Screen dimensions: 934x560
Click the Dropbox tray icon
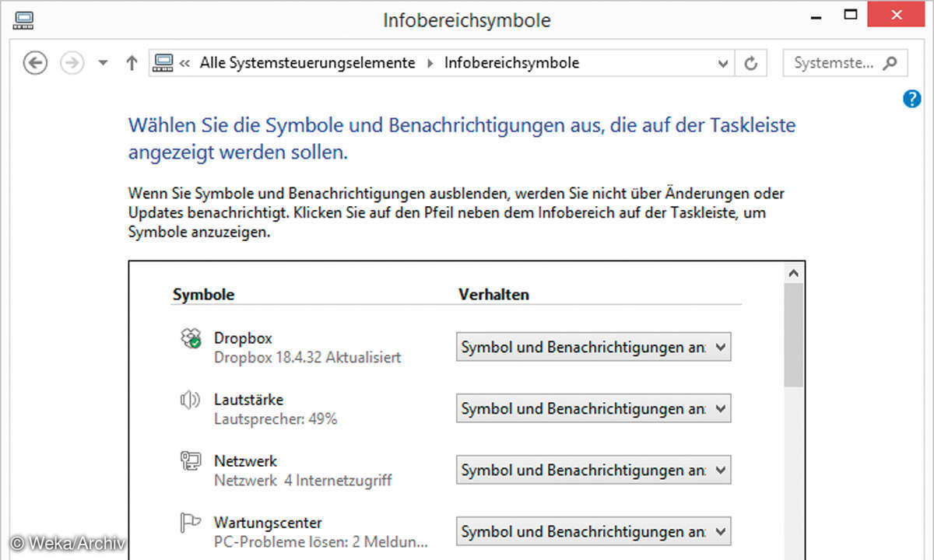[x=191, y=338]
